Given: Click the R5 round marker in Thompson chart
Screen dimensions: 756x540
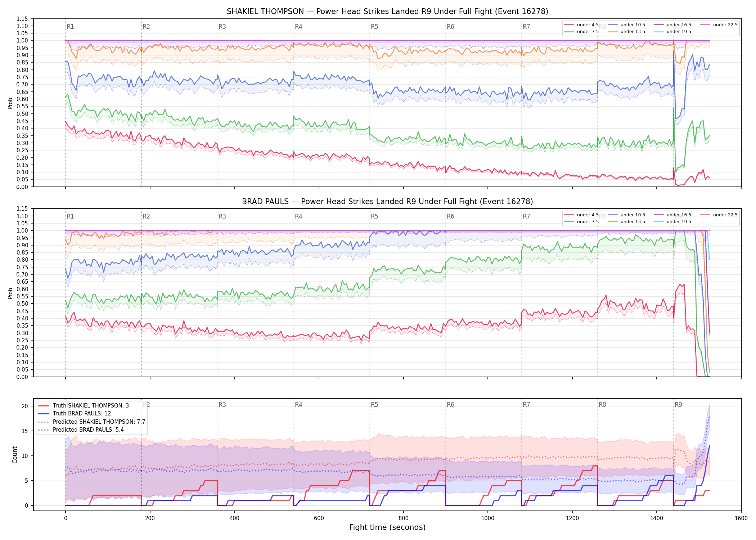Looking at the screenshot, I should 374,27.
